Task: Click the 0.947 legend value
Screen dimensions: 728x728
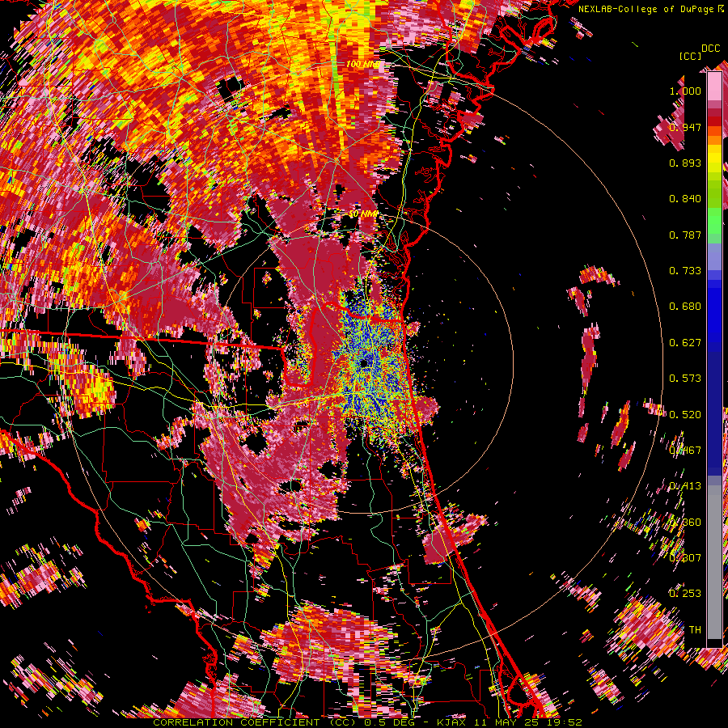Action: point(685,127)
